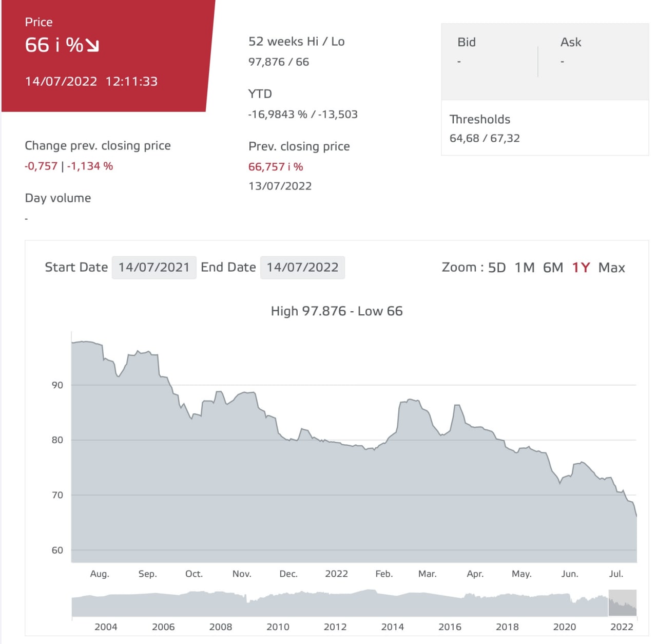Click the navigator timeline near 2012
Image resolution: width=657 pixels, height=644 pixels.
335,603
